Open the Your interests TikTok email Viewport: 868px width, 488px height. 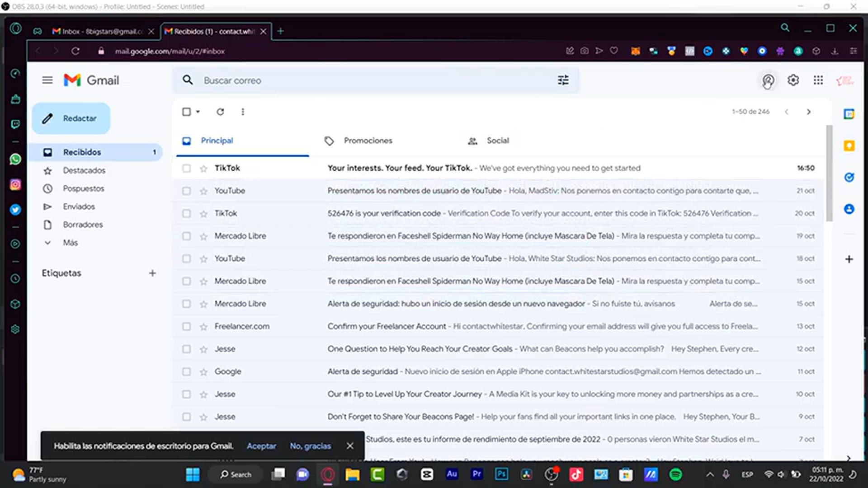click(497, 168)
